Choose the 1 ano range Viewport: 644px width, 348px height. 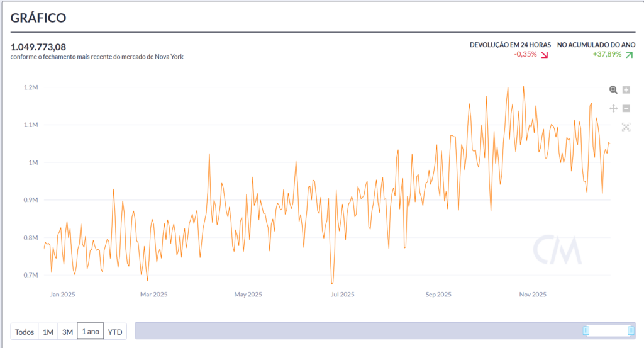click(x=91, y=332)
